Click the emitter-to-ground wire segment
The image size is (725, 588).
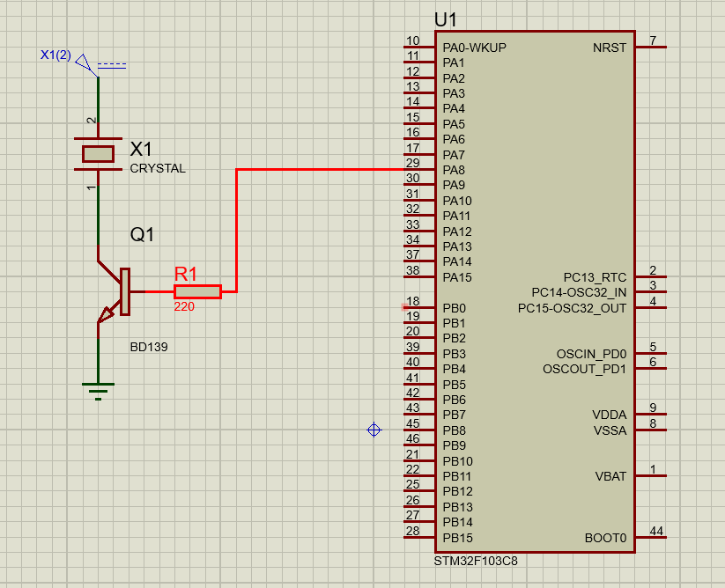click(x=98, y=361)
